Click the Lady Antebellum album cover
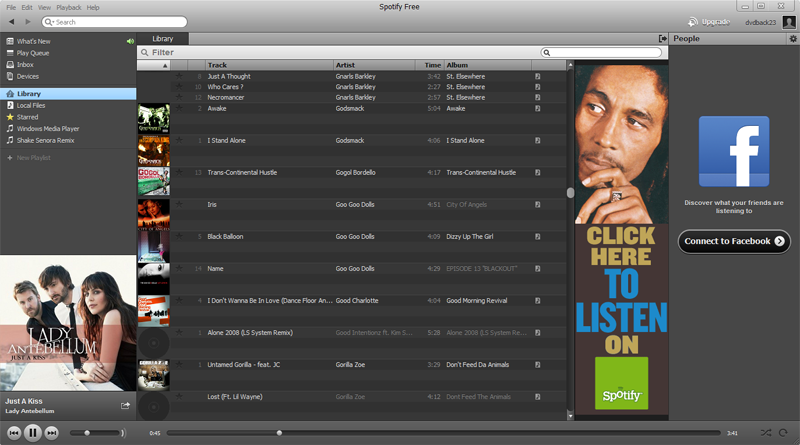 [x=68, y=323]
